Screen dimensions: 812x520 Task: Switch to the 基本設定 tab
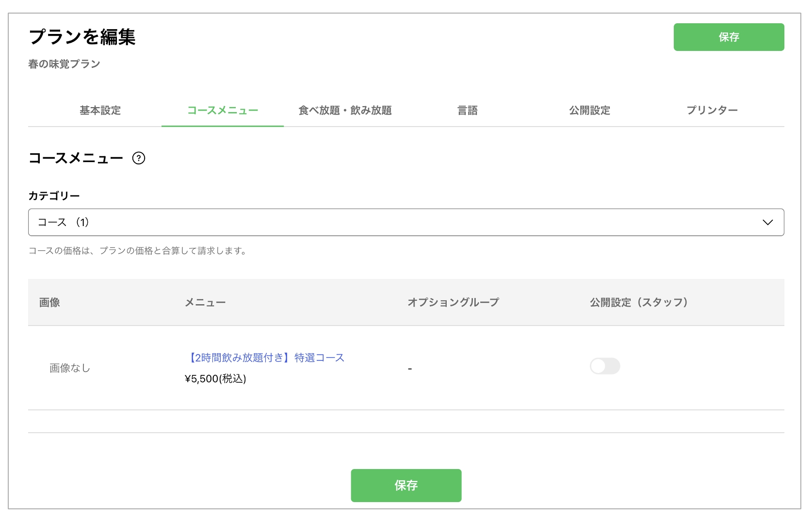100,111
